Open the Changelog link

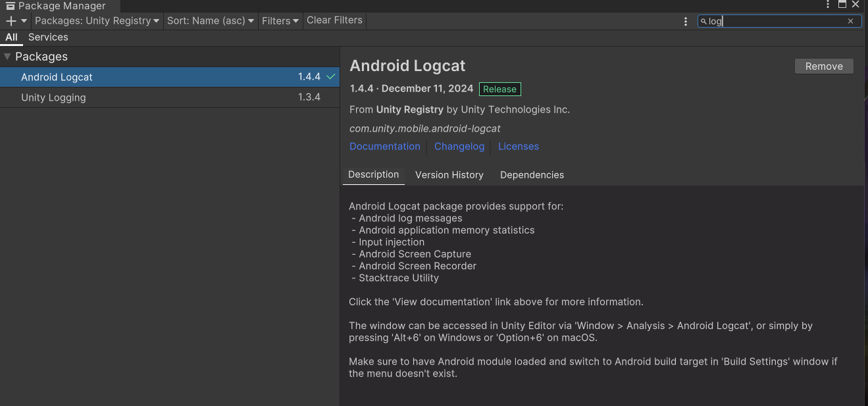click(459, 147)
